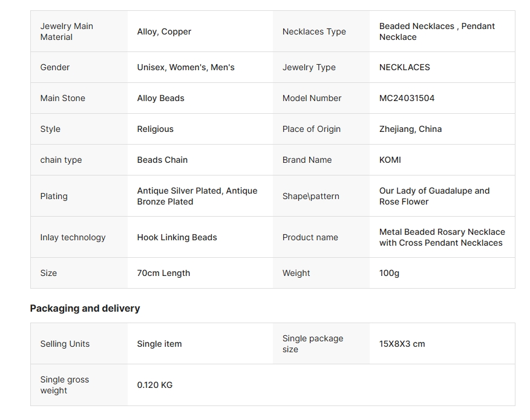Viewport: 530px width, 420px height.
Task: Click the 15X8X3 cm package size
Action: (x=402, y=344)
